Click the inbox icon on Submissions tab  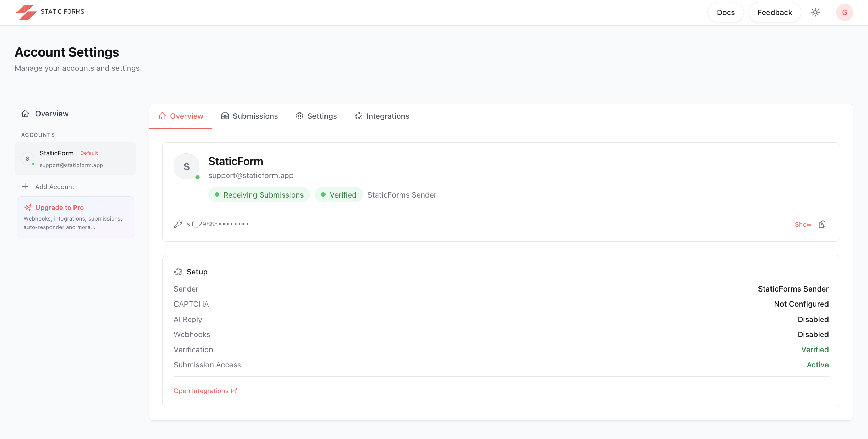[225, 116]
